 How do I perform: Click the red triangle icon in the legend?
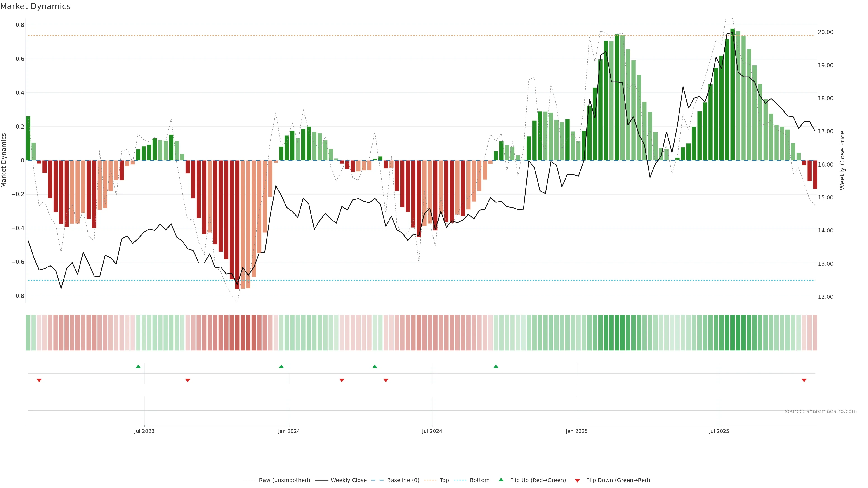click(x=577, y=480)
